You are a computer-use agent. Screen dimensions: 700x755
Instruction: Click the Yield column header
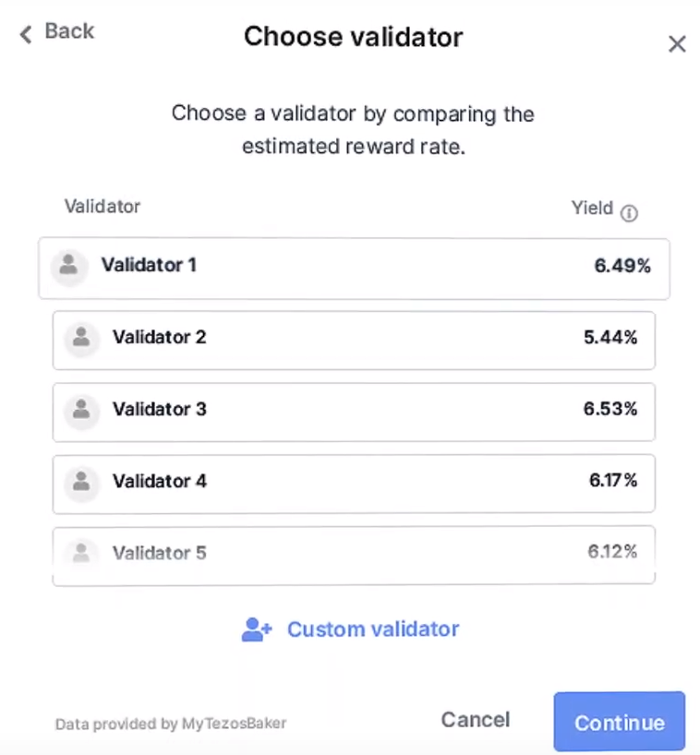tap(592, 209)
